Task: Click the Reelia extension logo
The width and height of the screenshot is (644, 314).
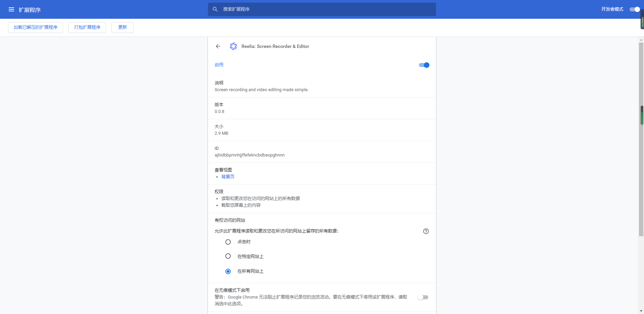Action: pyautogui.click(x=233, y=46)
